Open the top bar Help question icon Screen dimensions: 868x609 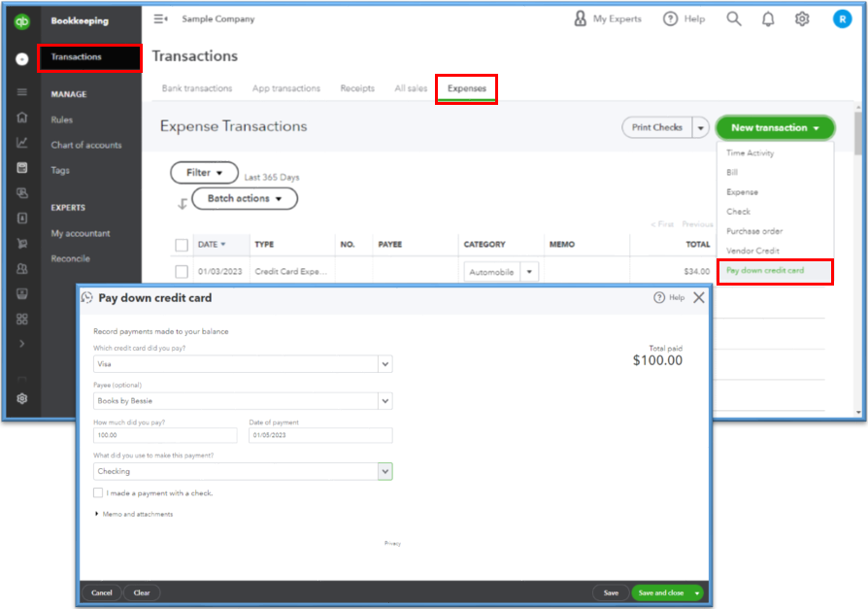tap(670, 18)
